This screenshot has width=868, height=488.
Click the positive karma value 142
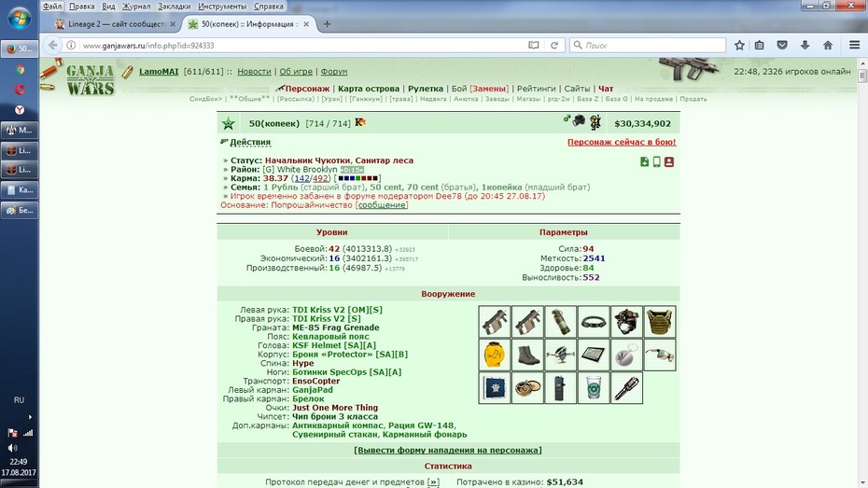[x=301, y=178]
